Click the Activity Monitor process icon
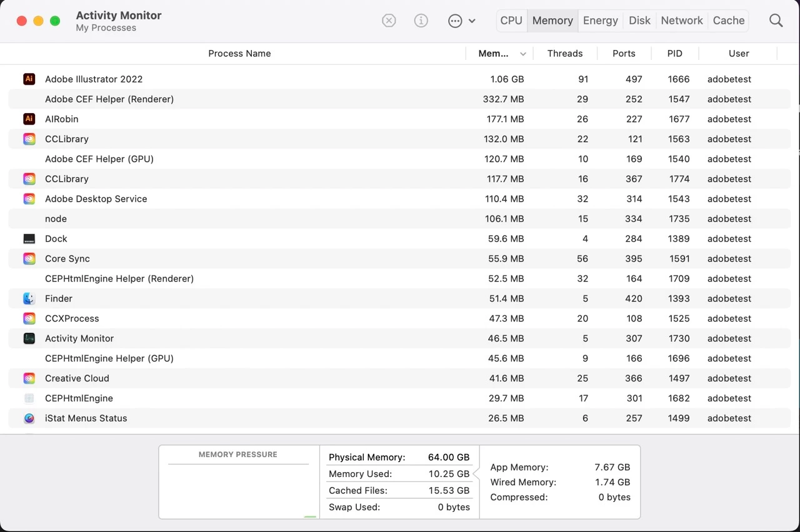This screenshot has height=532, width=800. [x=29, y=339]
